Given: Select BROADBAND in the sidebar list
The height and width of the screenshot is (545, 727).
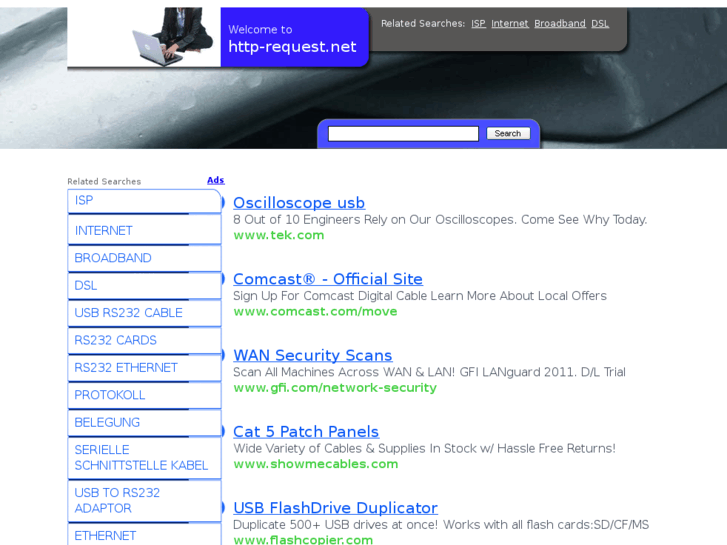Looking at the screenshot, I should 144,258.
